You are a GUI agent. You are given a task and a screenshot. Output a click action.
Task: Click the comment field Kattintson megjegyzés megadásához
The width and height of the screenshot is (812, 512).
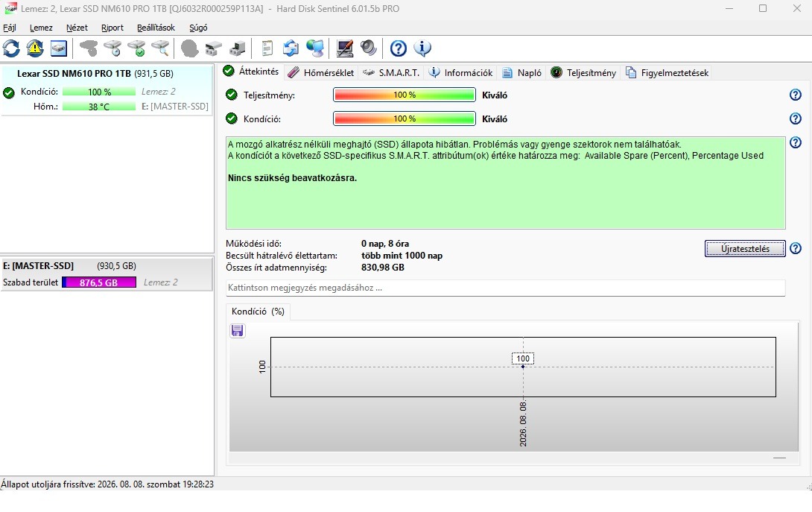(505, 288)
